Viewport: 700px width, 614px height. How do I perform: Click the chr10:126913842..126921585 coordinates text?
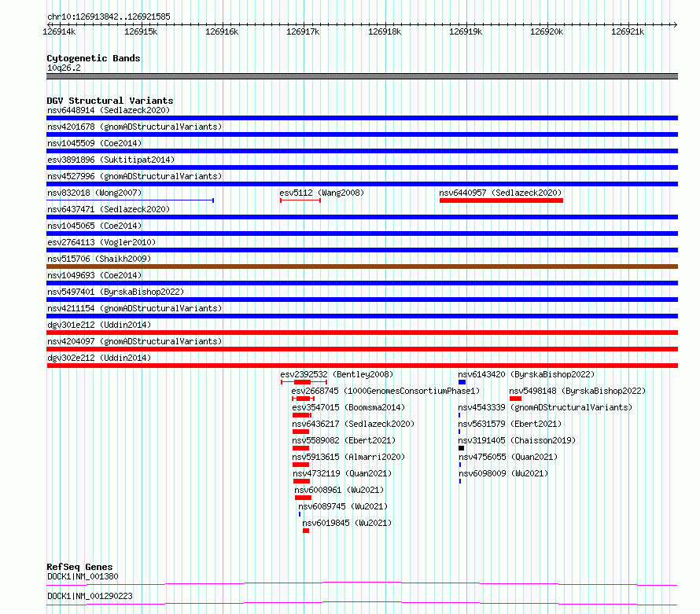[109, 17]
